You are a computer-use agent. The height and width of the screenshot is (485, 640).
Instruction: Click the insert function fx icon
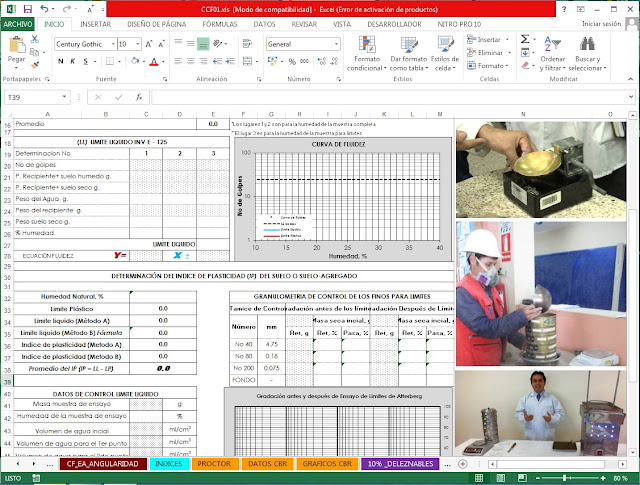(139, 97)
